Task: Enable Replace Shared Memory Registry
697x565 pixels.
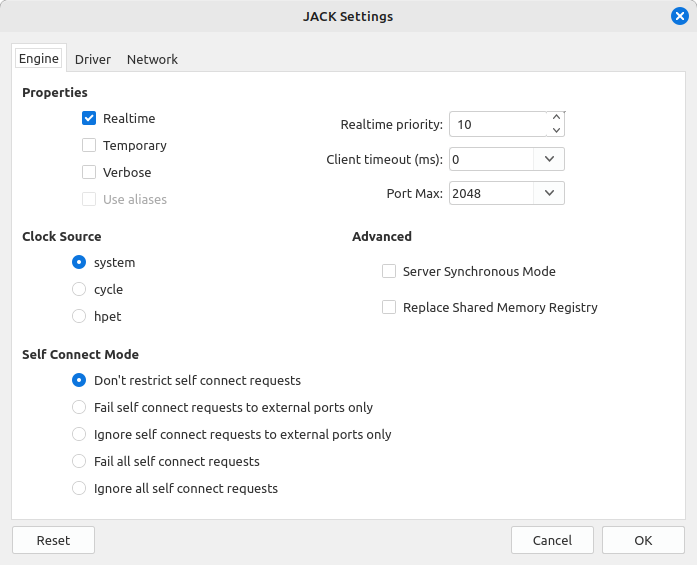Action: pos(389,307)
